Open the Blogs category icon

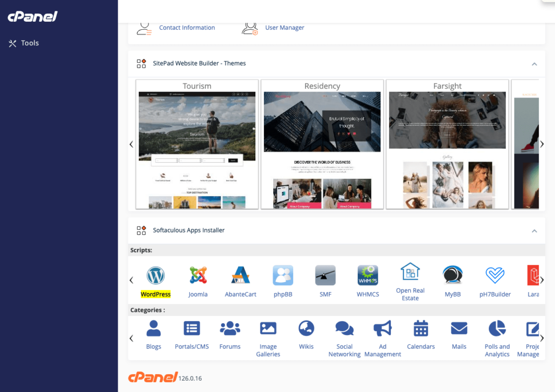153,329
